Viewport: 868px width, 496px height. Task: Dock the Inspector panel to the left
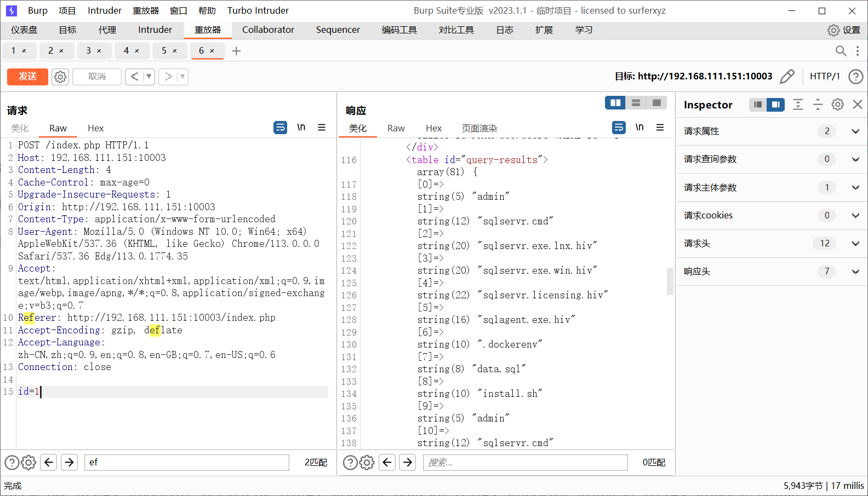tap(758, 105)
